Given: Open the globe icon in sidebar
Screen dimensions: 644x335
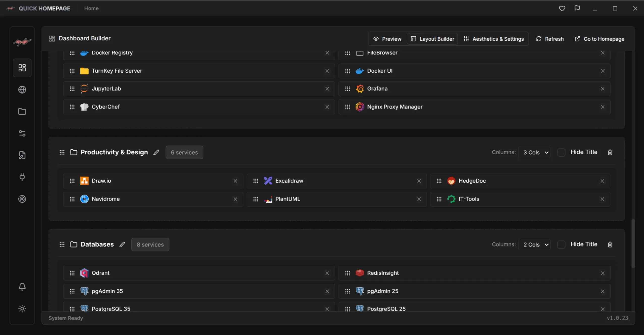Looking at the screenshot, I should 22,90.
